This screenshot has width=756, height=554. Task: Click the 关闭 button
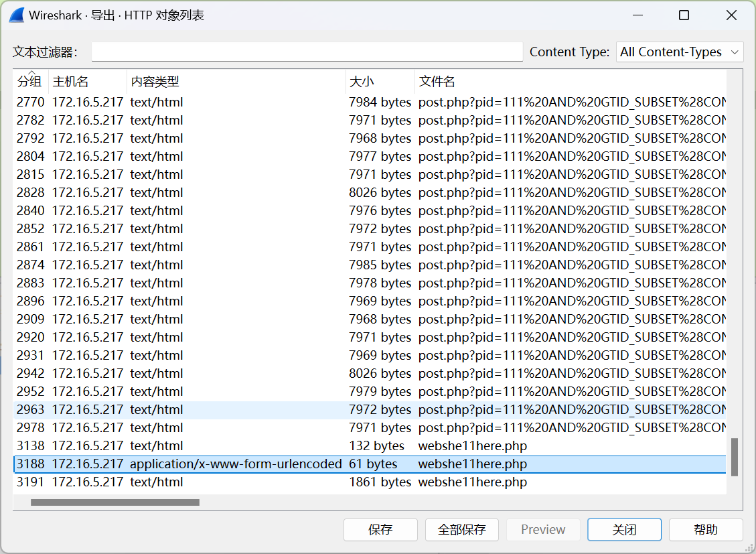[624, 529]
